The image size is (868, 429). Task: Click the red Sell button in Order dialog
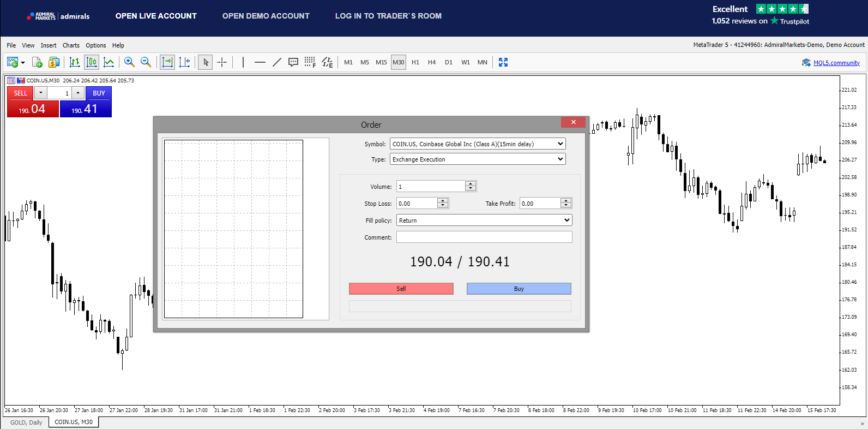pos(401,289)
